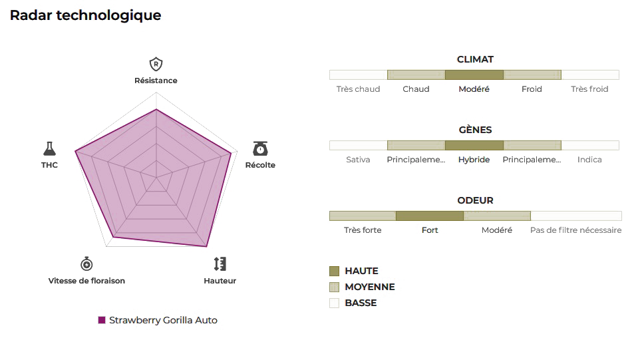This screenshot has width=644, height=344.
Task: Select the Fort odor bar segment
Action: click(429, 216)
